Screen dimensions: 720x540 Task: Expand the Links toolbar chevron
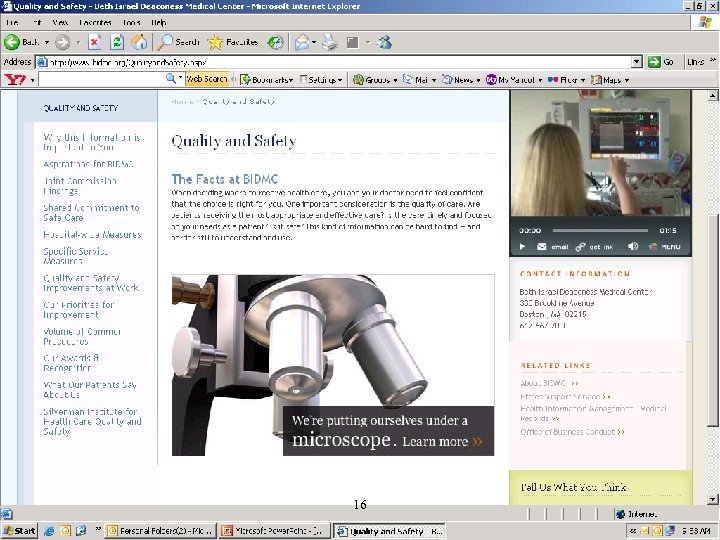pyautogui.click(x=713, y=60)
